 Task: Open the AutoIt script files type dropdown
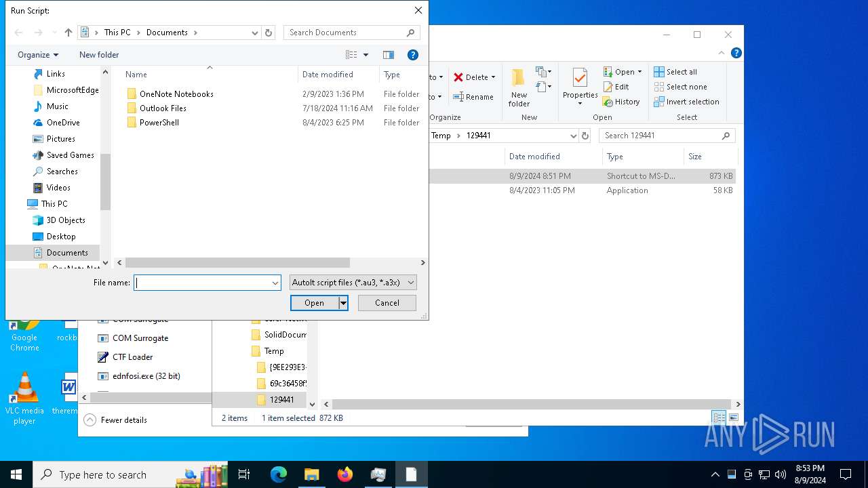pyautogui.click(x=353, y=283)
